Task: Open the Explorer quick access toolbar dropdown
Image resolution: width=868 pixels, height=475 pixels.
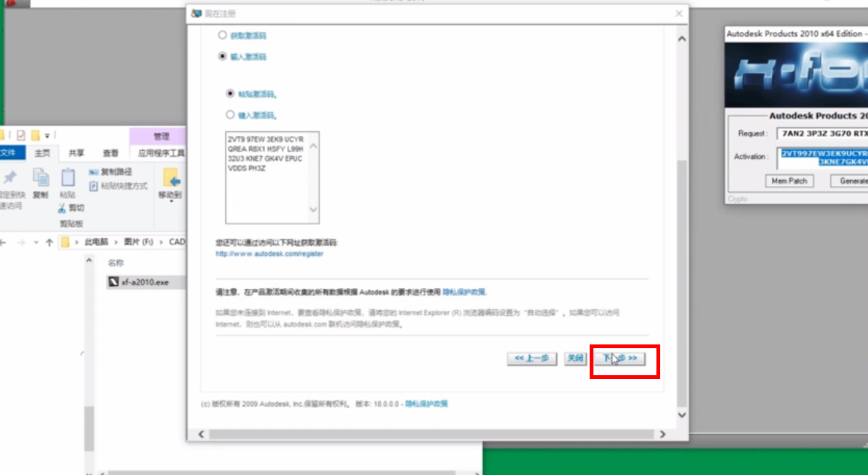Action: (47, 135)
